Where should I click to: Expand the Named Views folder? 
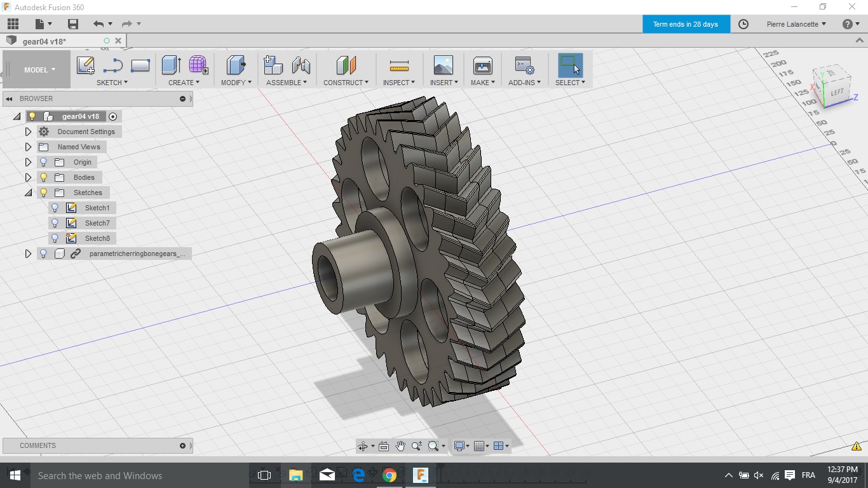coord(28,147)
